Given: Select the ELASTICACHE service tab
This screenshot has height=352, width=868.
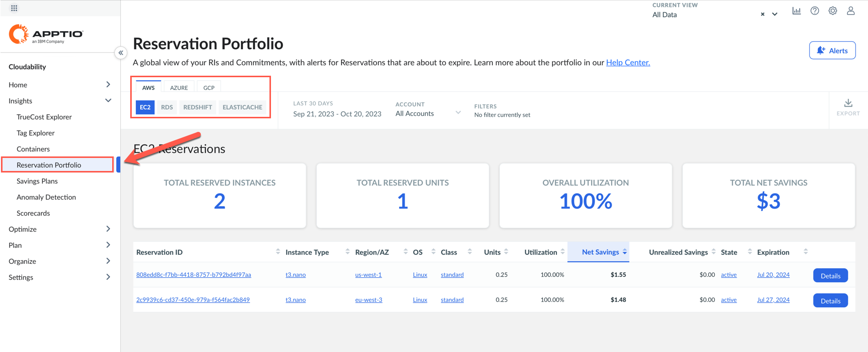Looking at the screenshot, I should click(242, 107).
